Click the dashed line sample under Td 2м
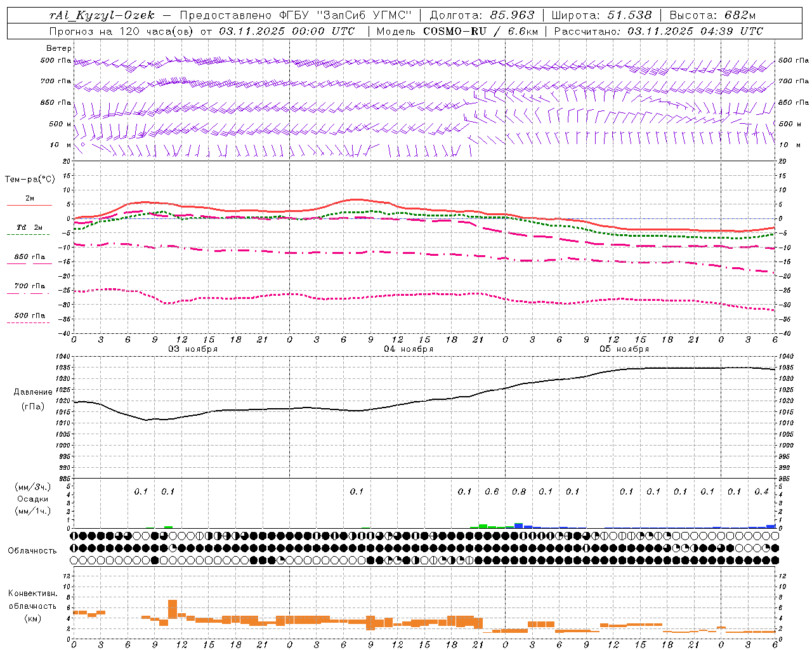This screenshot has width=812, height=650. pos(28,234)
